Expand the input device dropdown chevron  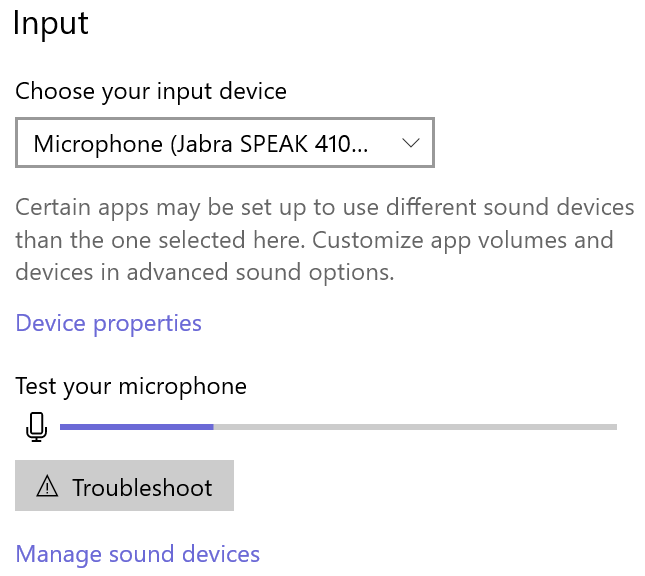pos(410,143)
